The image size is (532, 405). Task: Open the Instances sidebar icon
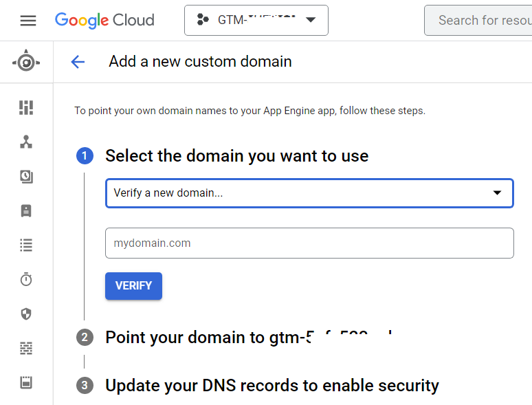[26, 211]
